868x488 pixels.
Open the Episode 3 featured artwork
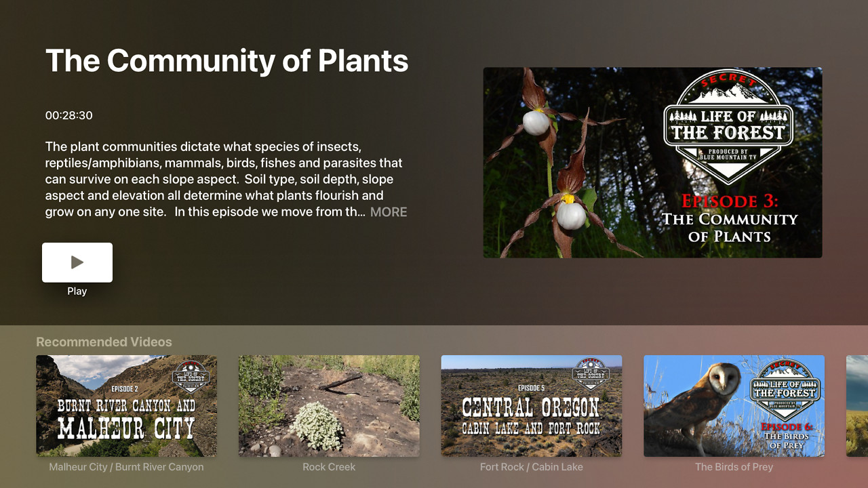[x=652, y=163]
